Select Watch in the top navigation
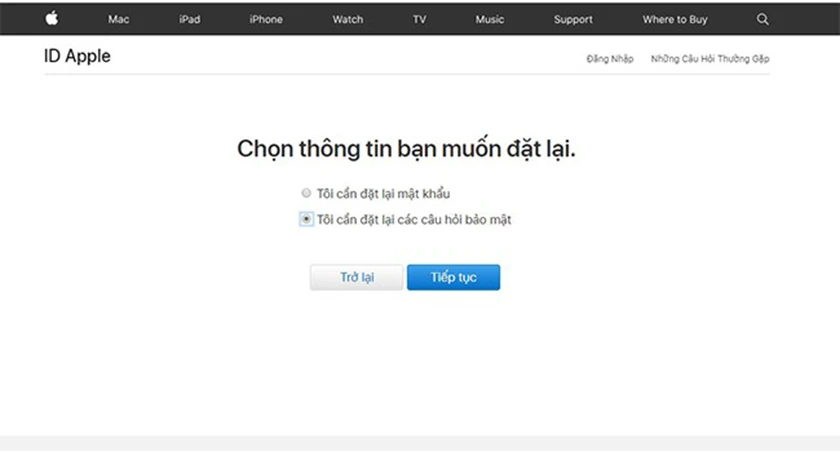 tap(348, 19)
